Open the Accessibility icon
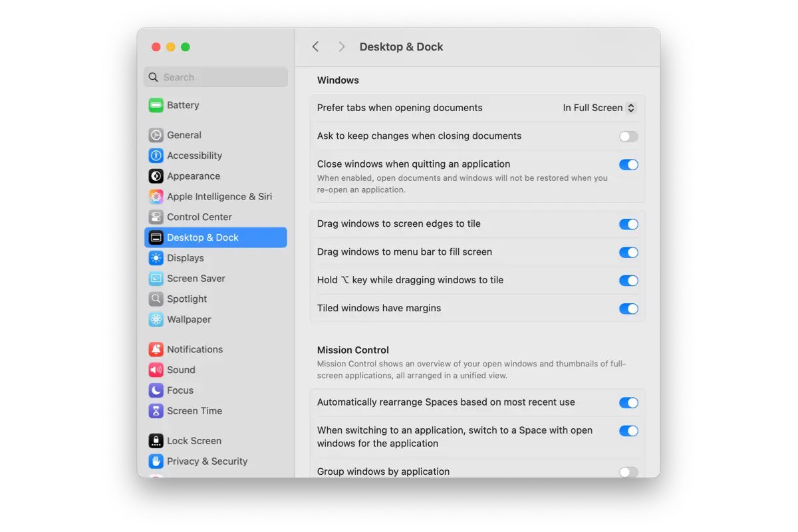Viewport: 798px width, 532px height. click(156, 156)
